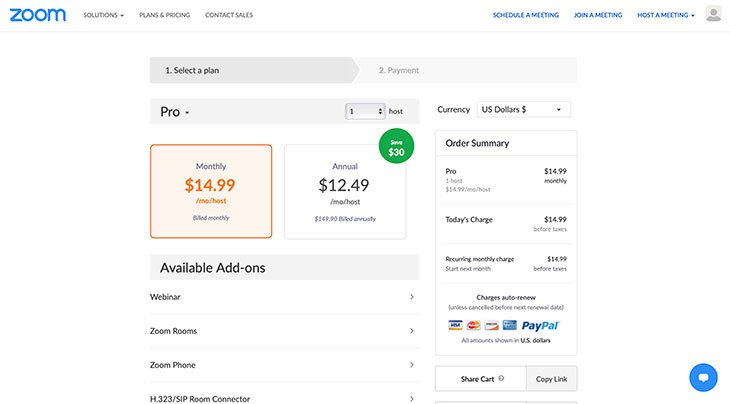
Task: Click the Visa card icon
Action: [x=456, y=325]
